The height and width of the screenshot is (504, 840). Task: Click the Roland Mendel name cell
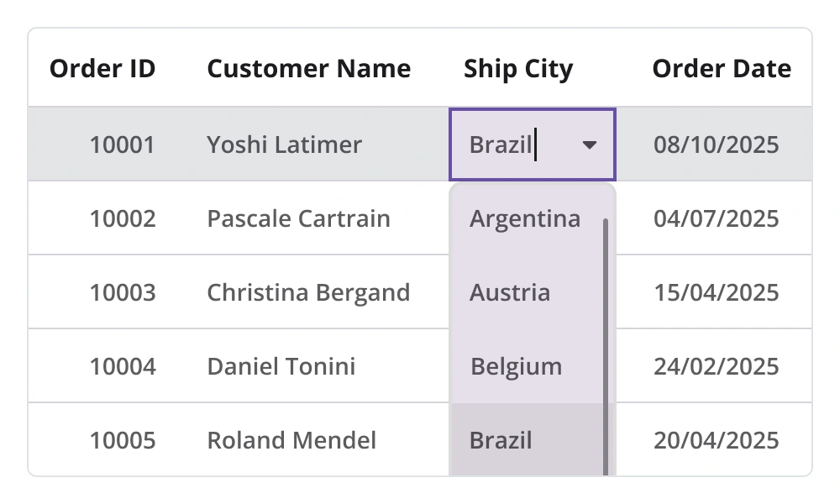point(291,440)
